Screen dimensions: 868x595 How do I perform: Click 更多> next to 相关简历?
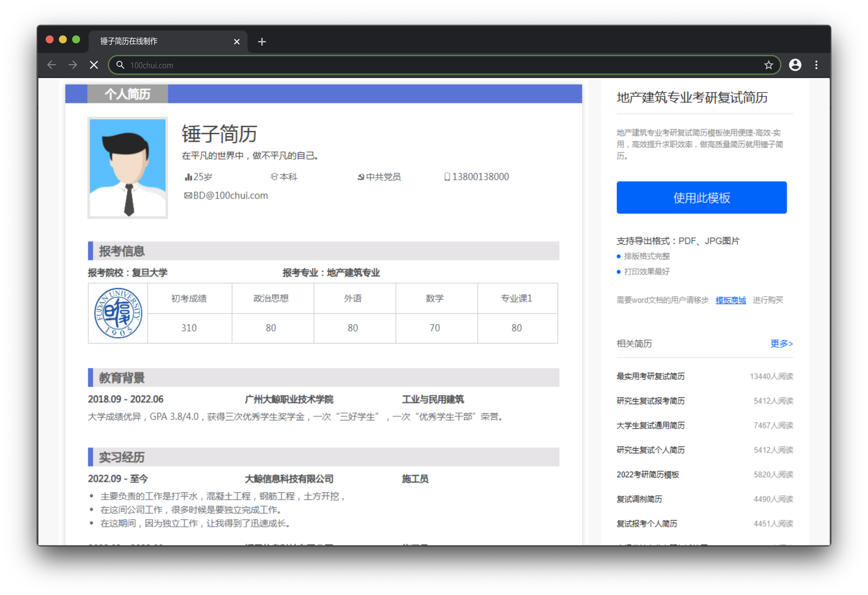781,343
